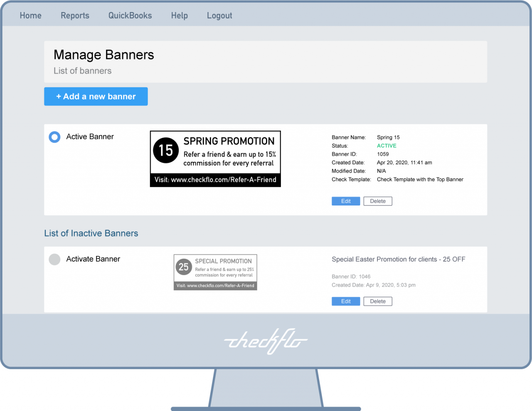The image size is (532, 411).
Task: Click the Special Easter Promotion banner title
Action: (398, 260)
